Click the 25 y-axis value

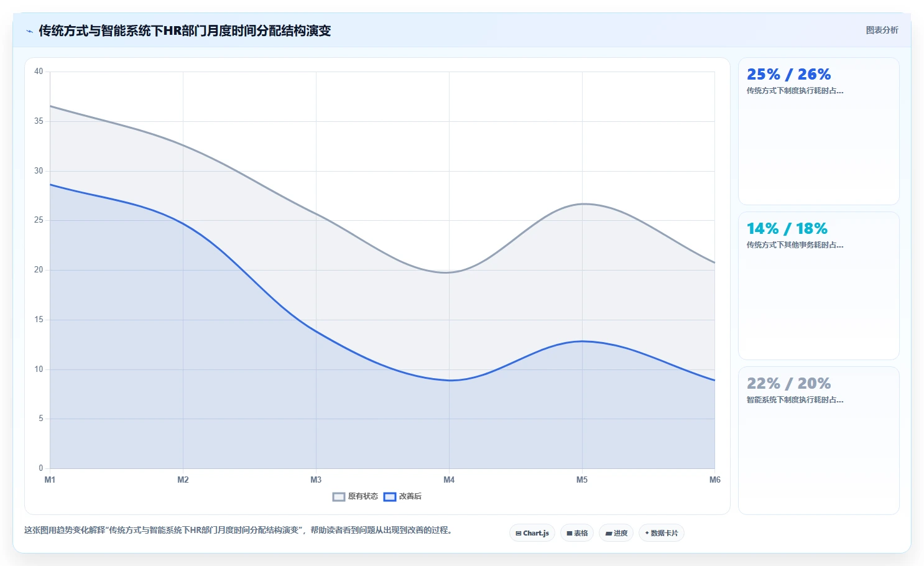pyautogui.click(x=39, y=220)
